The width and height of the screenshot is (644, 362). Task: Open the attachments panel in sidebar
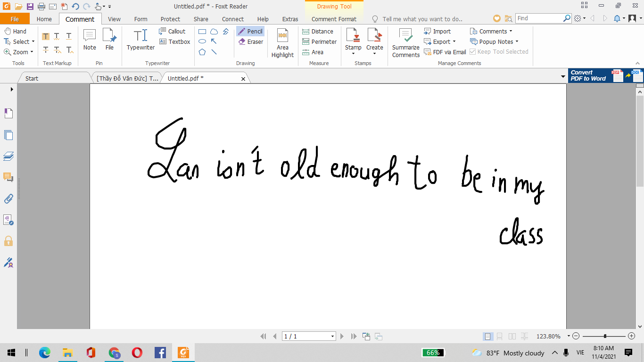[8, 198]
